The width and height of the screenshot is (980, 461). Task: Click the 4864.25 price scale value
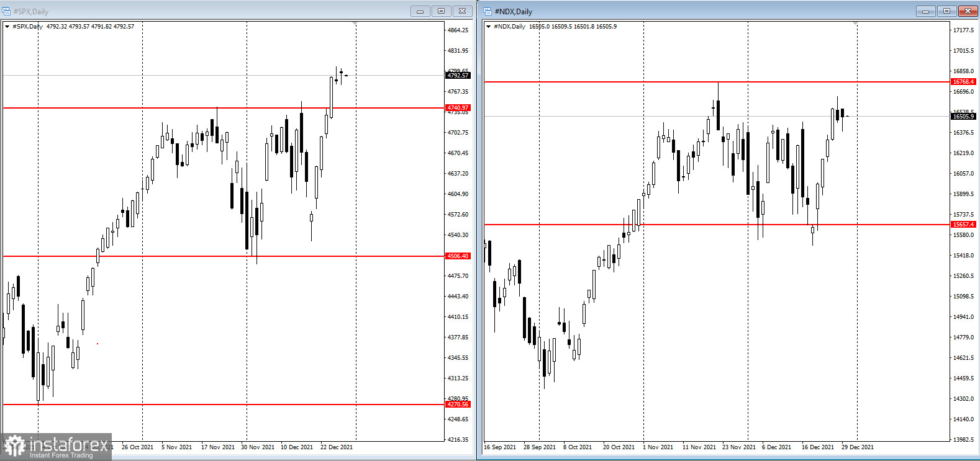pos(458,30)
